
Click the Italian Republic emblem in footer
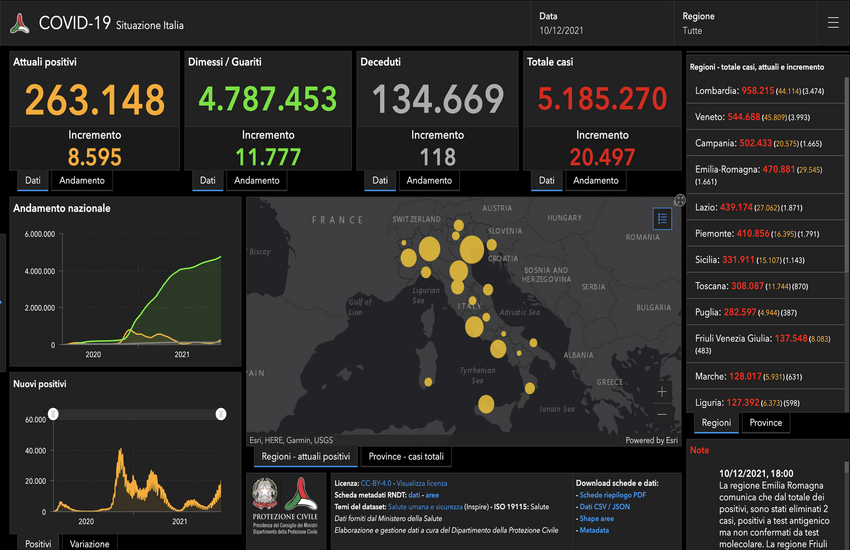click(x=266, y=496)
